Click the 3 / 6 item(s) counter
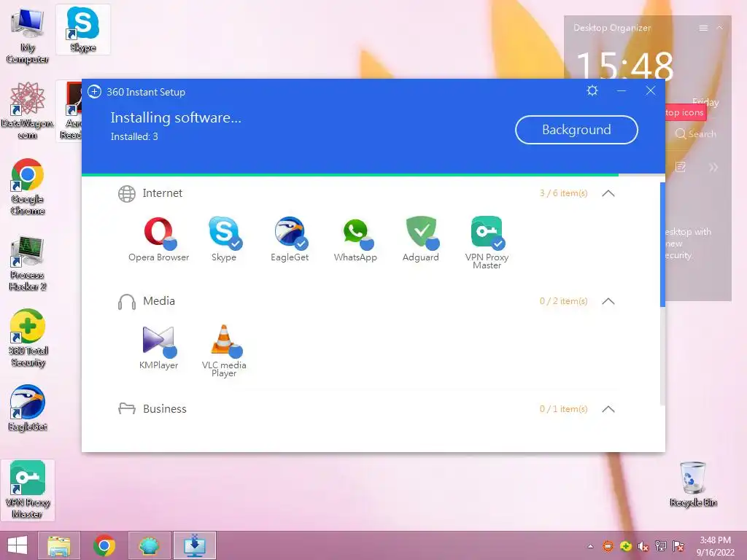The width and height of the screenshot is (747, 560). (x=564, y=193)
